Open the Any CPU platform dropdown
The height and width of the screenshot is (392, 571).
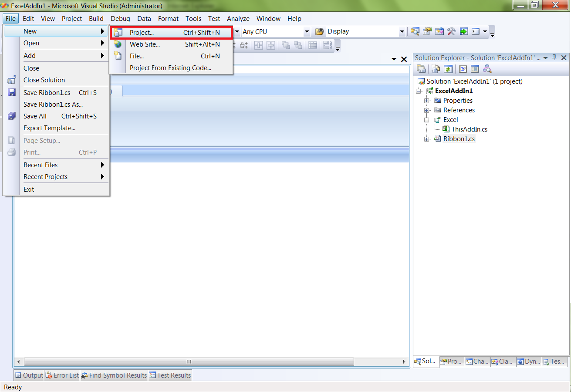pos(307,32)
